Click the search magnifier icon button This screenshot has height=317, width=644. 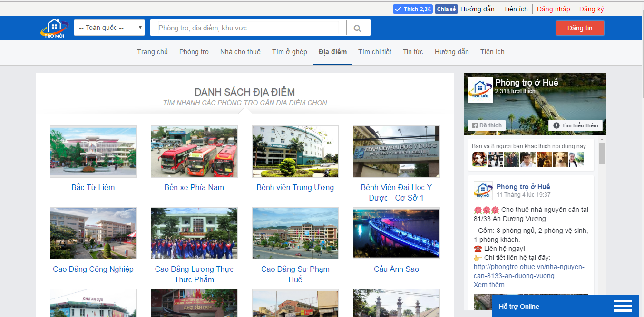pyautogui.click(x=358, y=28)
